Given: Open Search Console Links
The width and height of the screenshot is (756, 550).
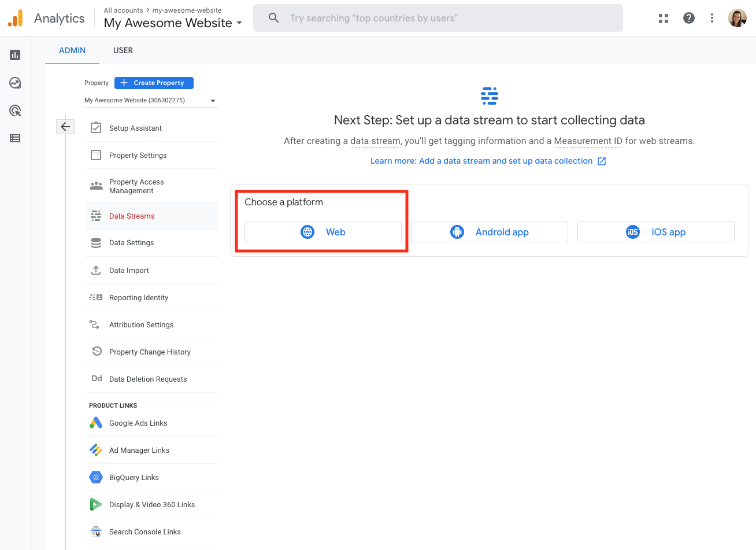Looking at the screenshot, I should (x=152, y=531).
